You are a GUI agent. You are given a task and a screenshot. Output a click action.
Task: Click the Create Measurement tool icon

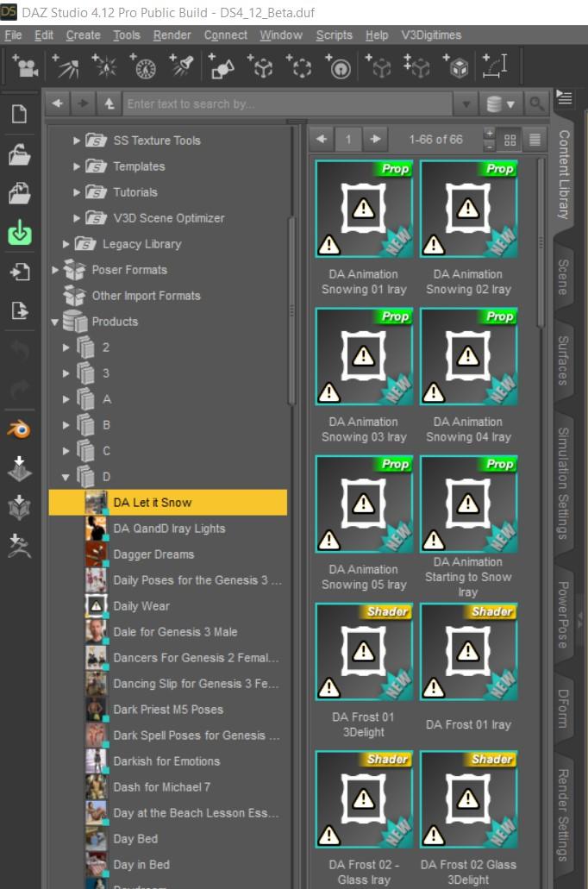coord(495,66)
